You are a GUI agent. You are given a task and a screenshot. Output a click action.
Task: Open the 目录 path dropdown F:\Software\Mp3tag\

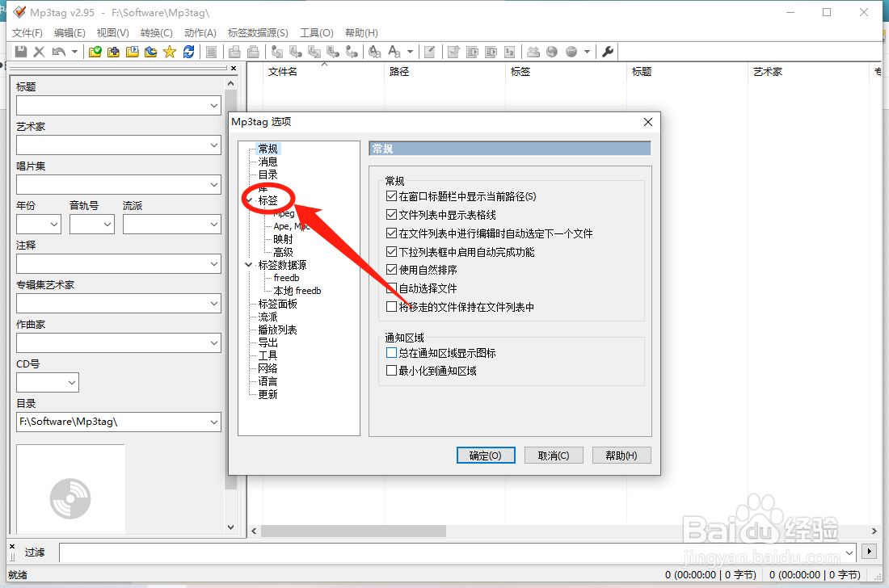pyautogui.click(x=213, y=422)
